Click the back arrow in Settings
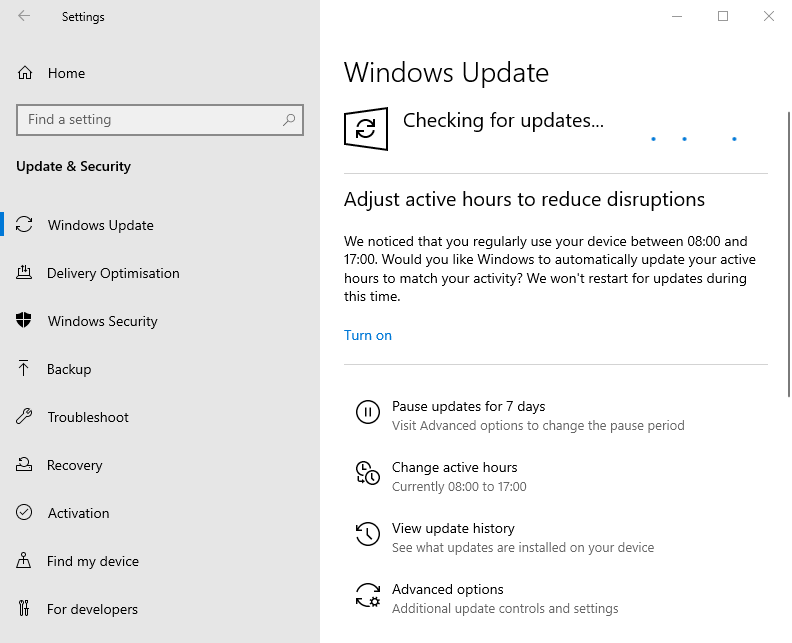The width and height of the screenshot is (792, 643). pyautogui.click(x=24, y=16)
